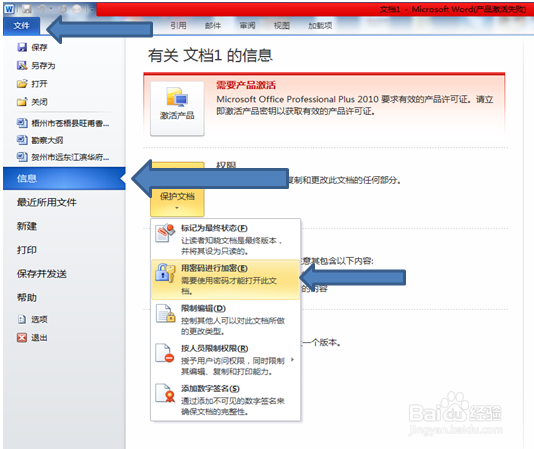Click the open-folder icon next to 打开

(22, 83)
